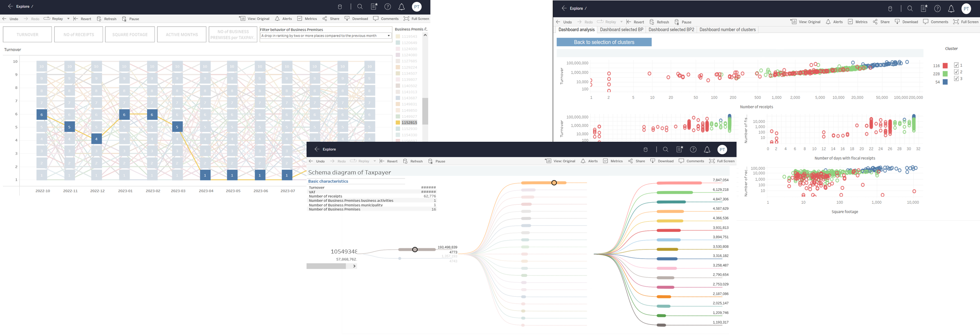Uncheck Cluster 2 checkbox
Viewport: 980px width, 335px height.
click(956, 72)
